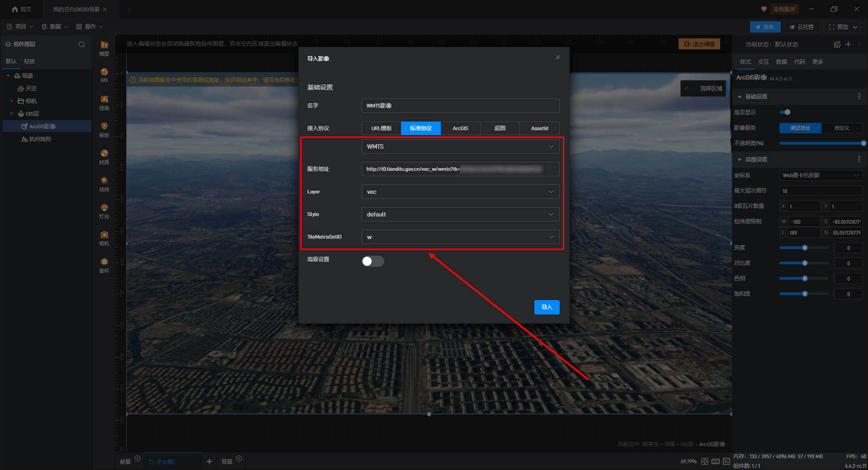868x470 pixels.
Task: Open the Layer dropdown showing vec
Action: tap(460, 192)
